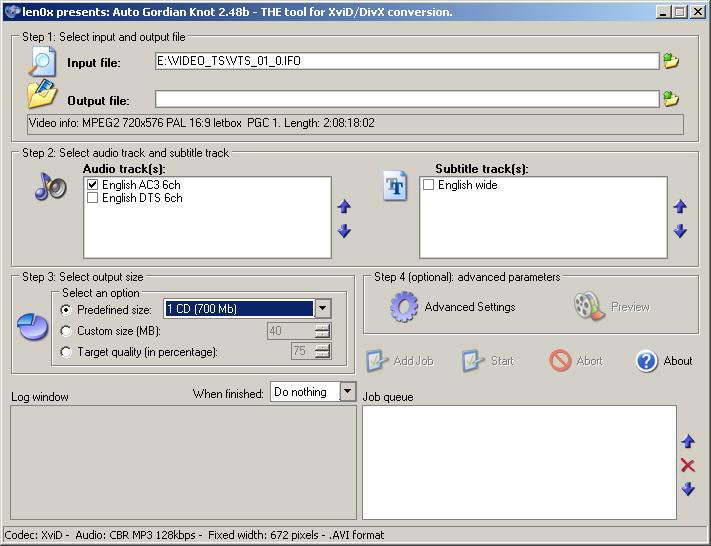This screenshot has width=711, height=546.
Task: Select Predefined size radio option
Action: click(66, 310)
